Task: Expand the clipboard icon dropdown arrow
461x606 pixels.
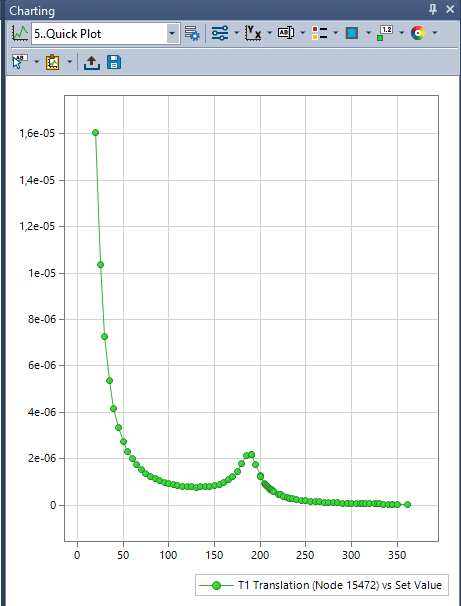Action: coord(70,62)
